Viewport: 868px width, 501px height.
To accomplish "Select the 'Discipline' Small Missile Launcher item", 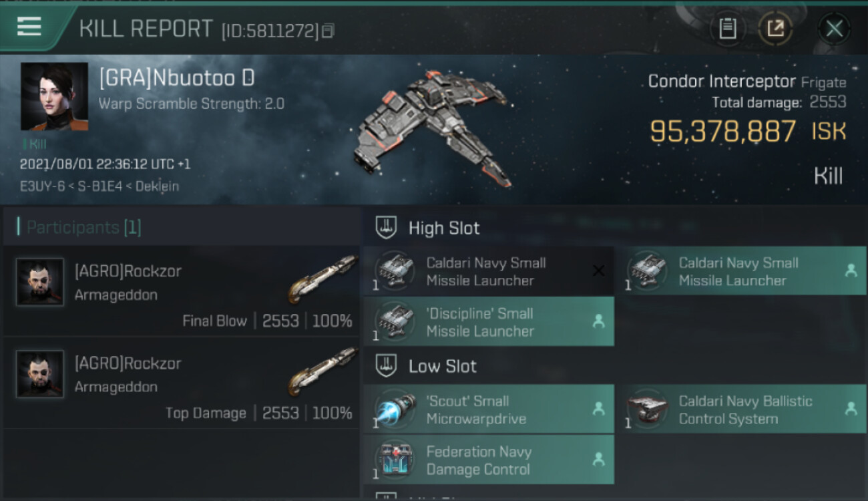I will [488, 322].
